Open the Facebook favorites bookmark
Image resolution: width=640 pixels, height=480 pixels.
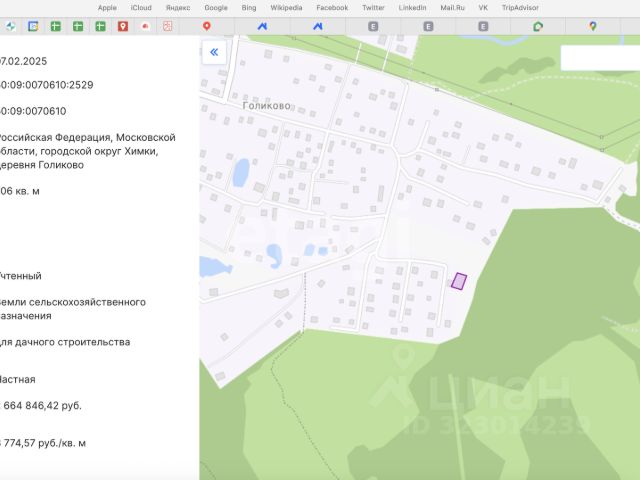click(332, 8)
